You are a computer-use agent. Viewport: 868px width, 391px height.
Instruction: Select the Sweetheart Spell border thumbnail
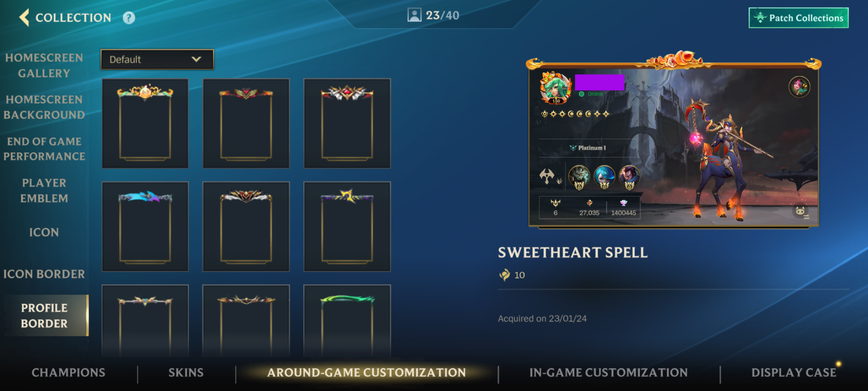point(145,123)
